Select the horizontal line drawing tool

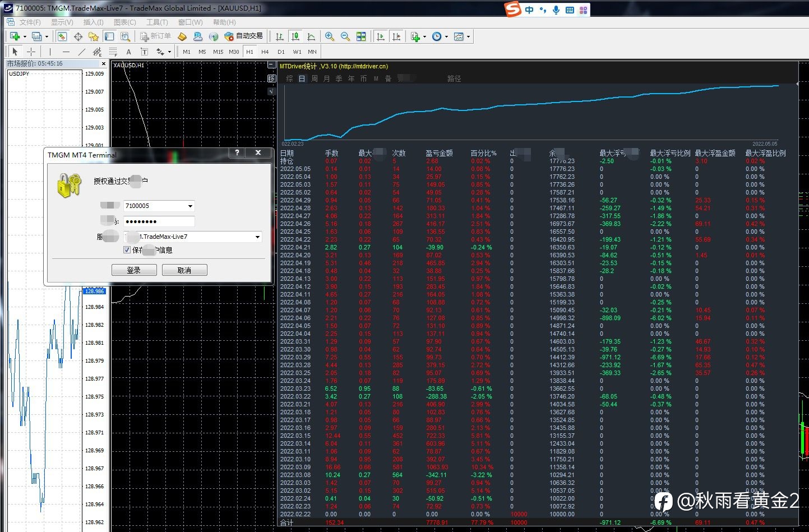(x=66, y=52)
